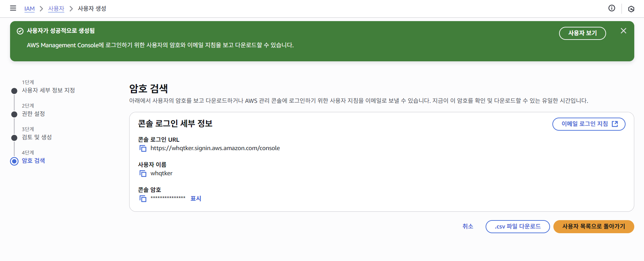Click the 사용자 이름 label
The width and height of the screenshot is (644, 261).
(152, 165)
